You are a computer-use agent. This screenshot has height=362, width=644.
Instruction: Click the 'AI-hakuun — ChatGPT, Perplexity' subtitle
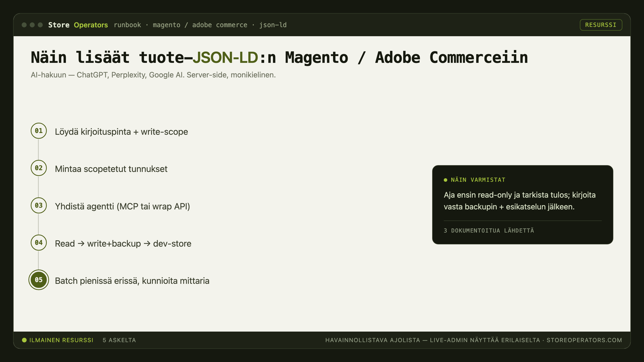153,75
